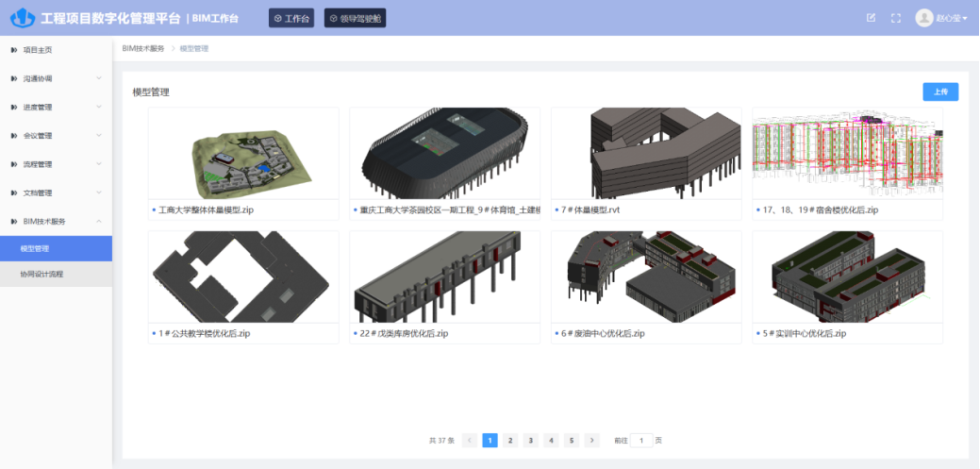Click the 上传 upload button
The image size is (980, 469).
(939, 92)
